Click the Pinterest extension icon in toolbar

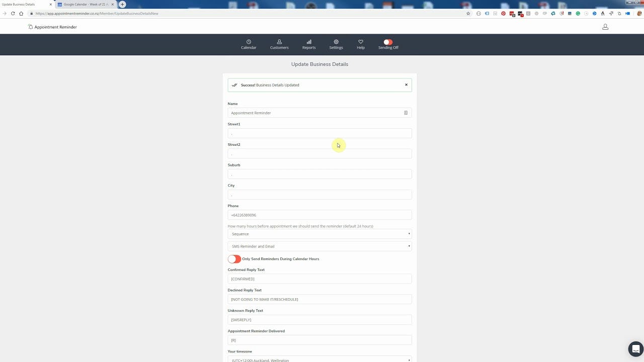pos(504,14)
